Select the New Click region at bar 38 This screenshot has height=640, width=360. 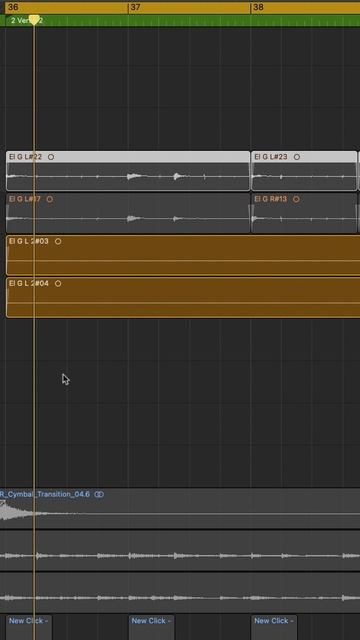tap(274, 628)
